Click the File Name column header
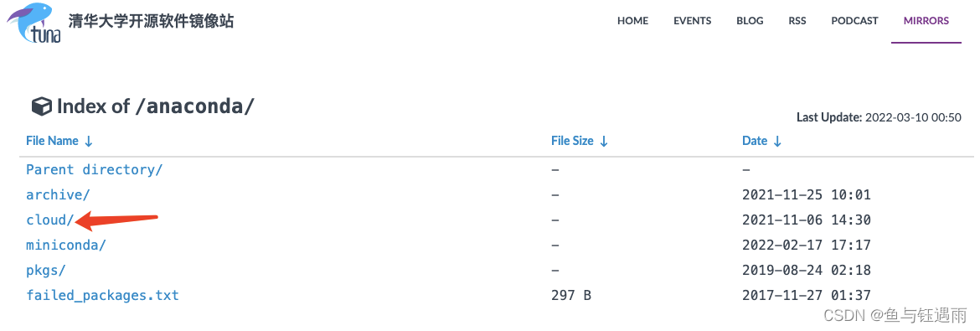 53,141
